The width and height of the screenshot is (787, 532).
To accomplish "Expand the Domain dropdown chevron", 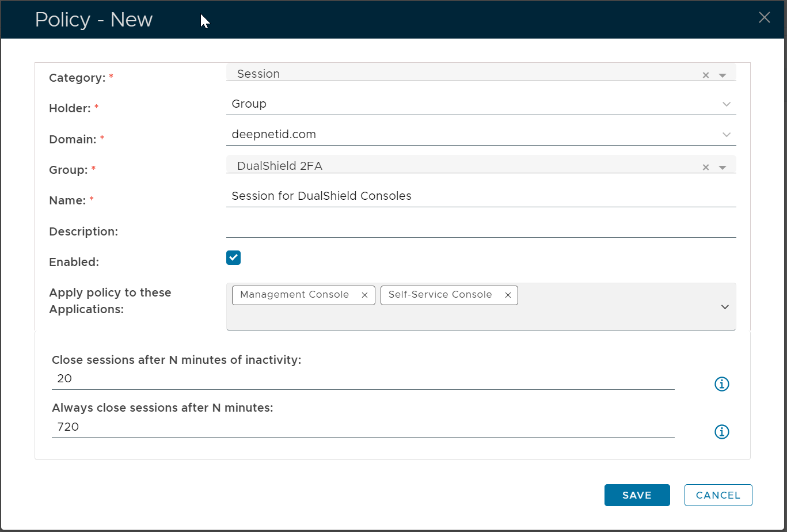I will click(x=726, y=135).
